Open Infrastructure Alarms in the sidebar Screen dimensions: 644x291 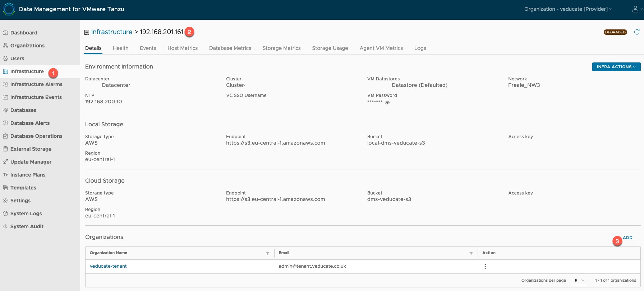(36, 84)
